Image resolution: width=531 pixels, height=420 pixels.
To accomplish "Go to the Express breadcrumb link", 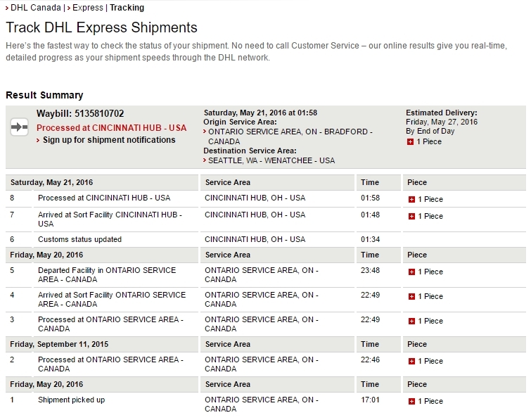I will (89, 8).
